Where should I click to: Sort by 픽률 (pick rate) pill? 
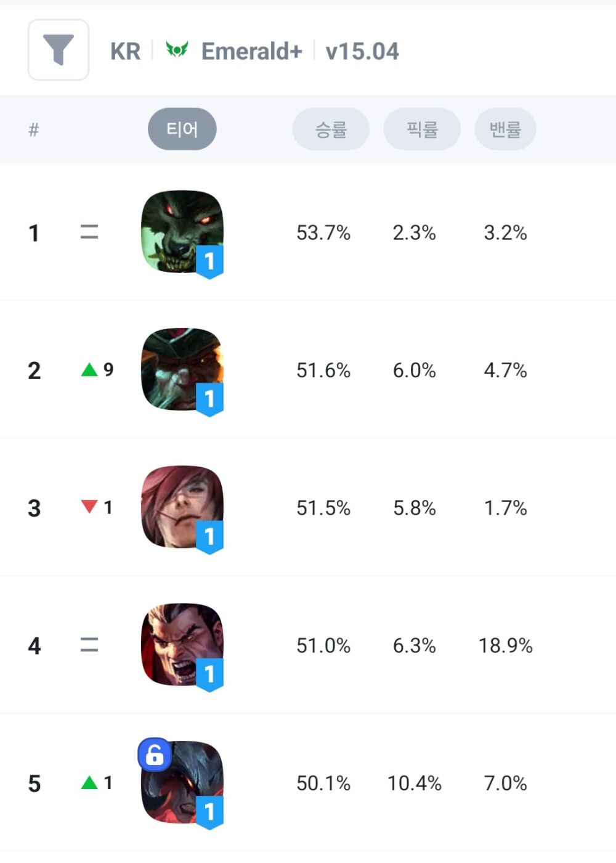tap(422, 129)
